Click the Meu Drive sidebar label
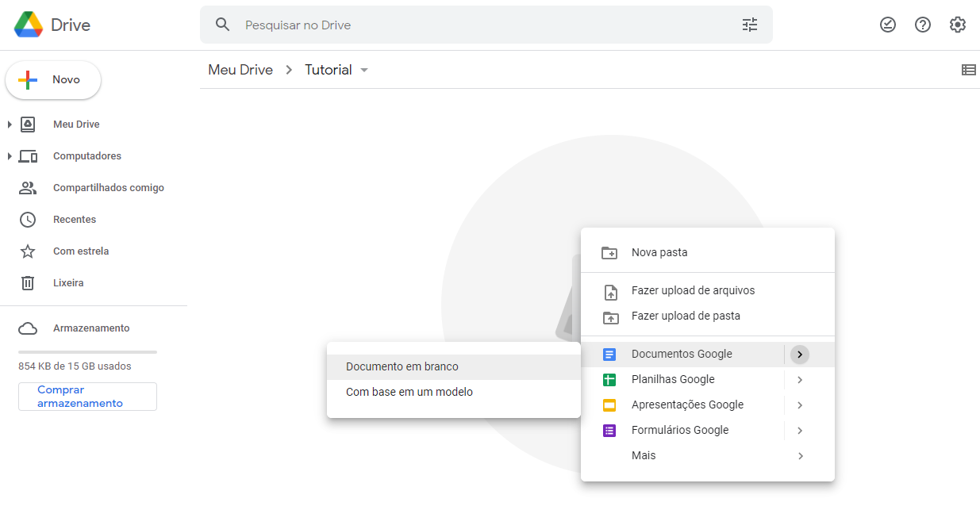 click(x=76, y=125)
